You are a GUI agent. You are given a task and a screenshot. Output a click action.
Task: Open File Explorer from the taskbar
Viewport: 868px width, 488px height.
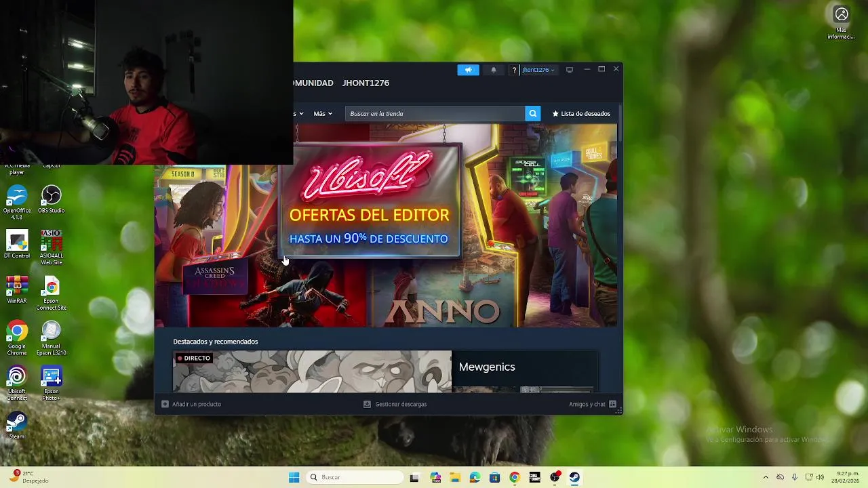tap(454, 477)
